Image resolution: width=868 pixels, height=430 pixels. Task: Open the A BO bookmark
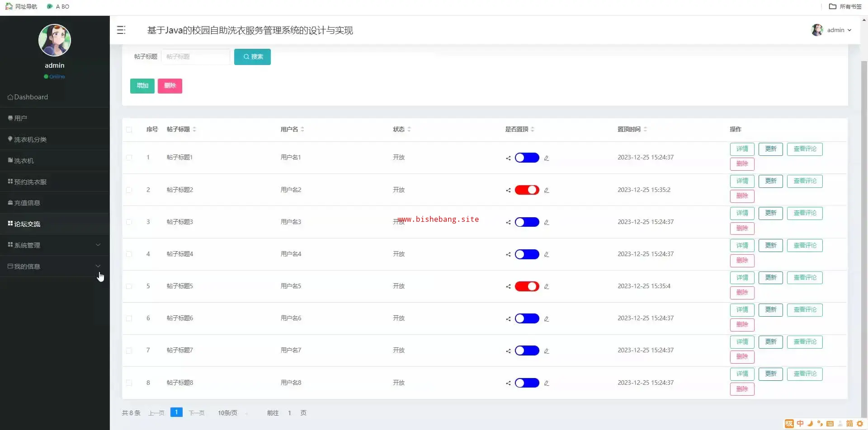click(58, 6)
